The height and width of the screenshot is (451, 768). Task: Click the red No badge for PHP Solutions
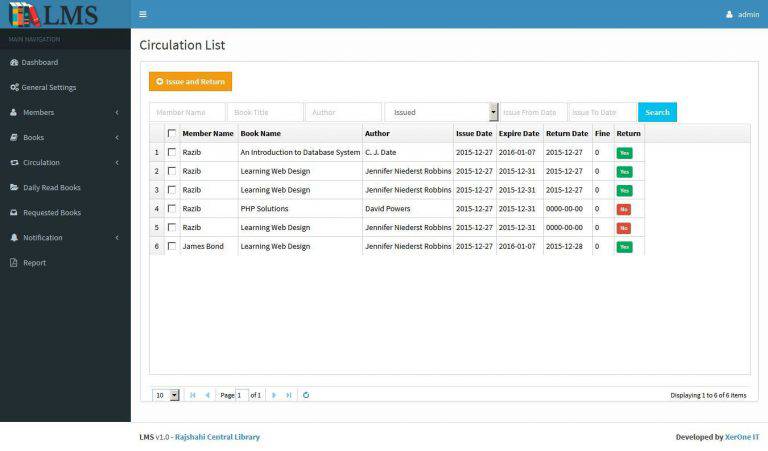pos(624,209)
